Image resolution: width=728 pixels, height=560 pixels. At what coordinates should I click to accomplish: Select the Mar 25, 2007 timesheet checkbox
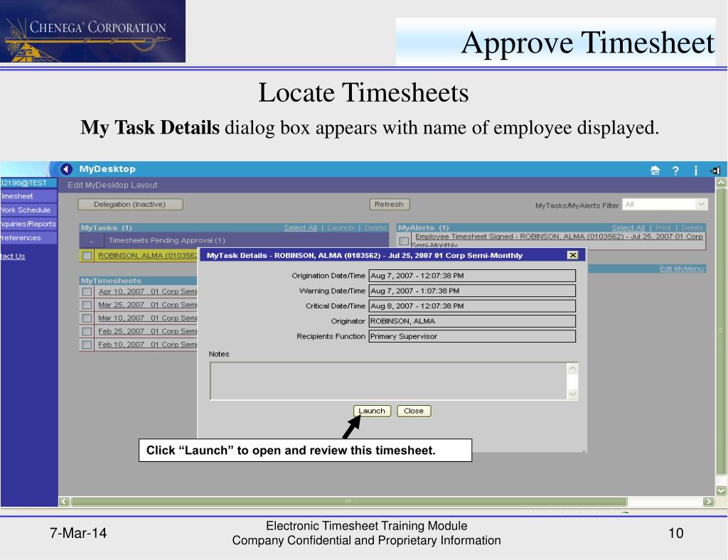click(87, 305)
